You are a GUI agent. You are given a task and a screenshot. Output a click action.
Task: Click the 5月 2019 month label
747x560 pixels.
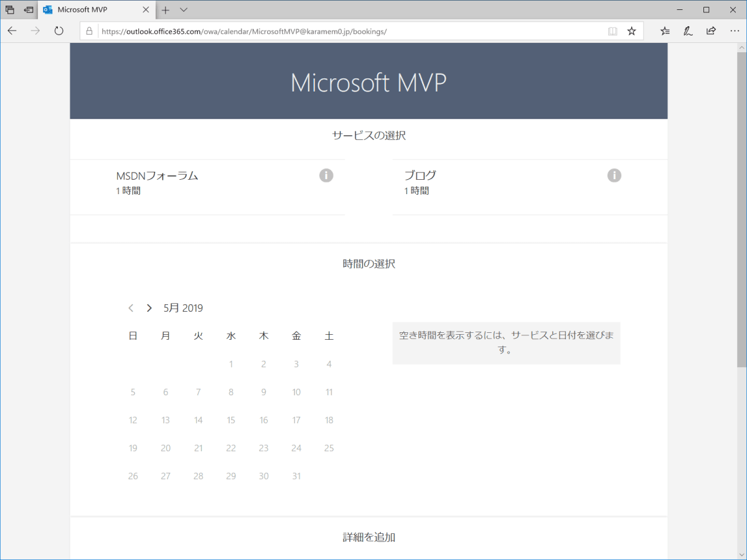point(183,308)
